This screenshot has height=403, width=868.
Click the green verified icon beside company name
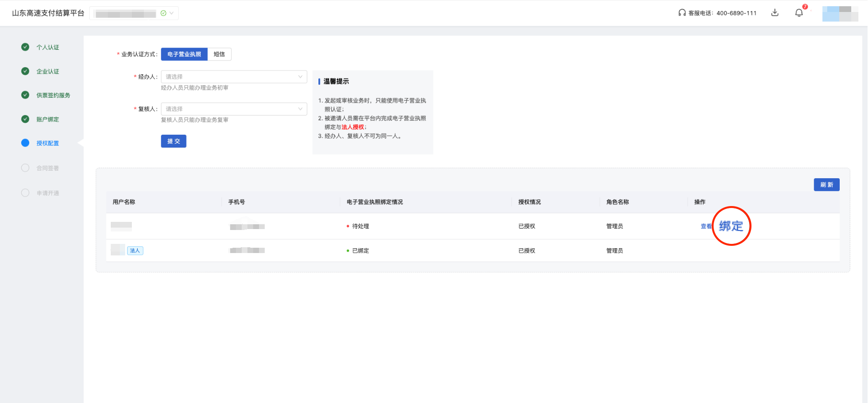tap(164, 13)
